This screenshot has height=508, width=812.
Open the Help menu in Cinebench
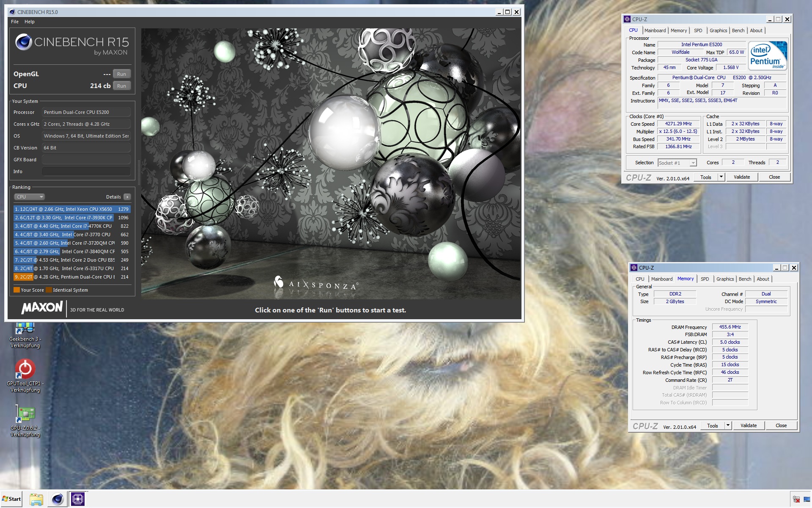click(30, 22)
